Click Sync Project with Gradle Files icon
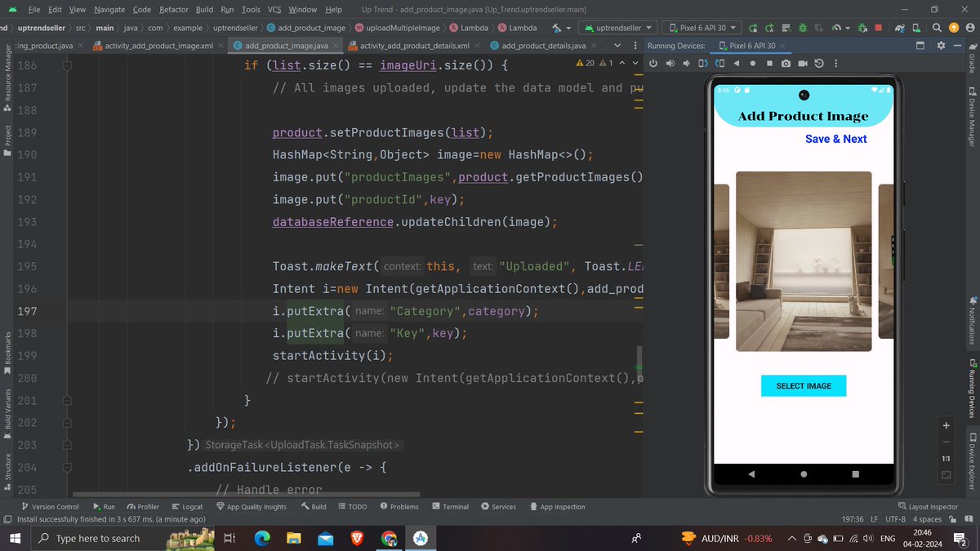The height and width of the screenshot is (551, 980). [899, 28]
